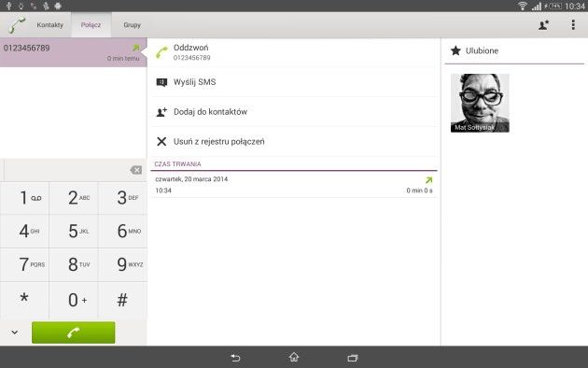Tap the phone app logo icon
The width and height of the screenshot is (588, 368).
pos(17,25)
